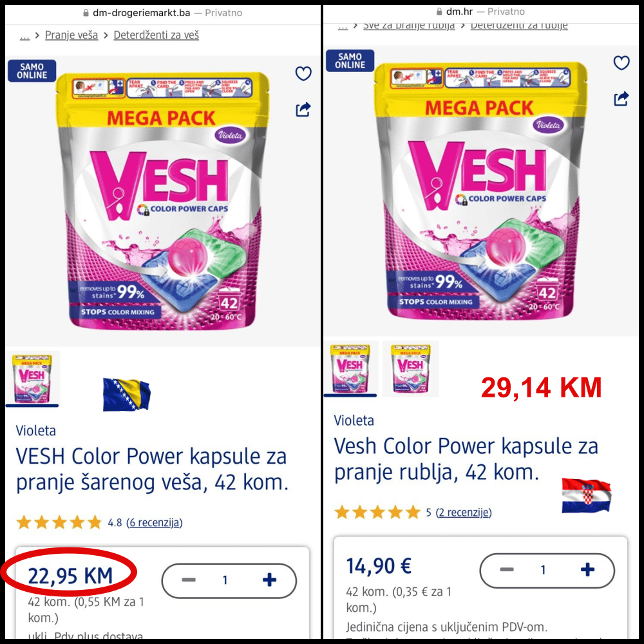Add left product to favorites heart

pos(303,73)
